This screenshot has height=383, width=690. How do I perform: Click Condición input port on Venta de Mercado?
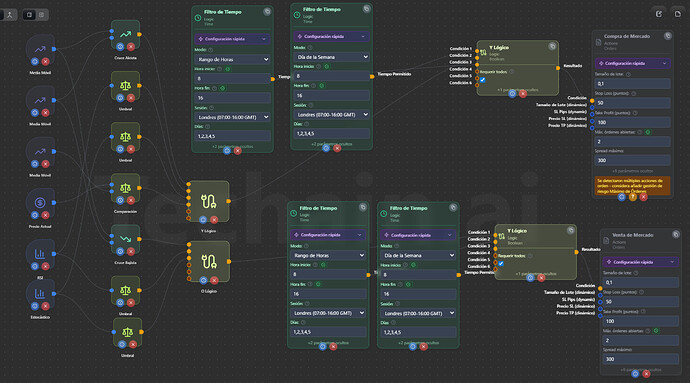[600, 288]
